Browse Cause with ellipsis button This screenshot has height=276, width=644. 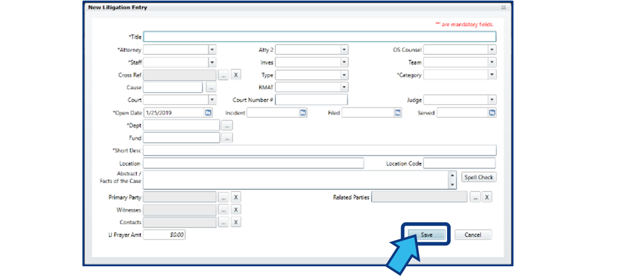[x=211, y=87]
